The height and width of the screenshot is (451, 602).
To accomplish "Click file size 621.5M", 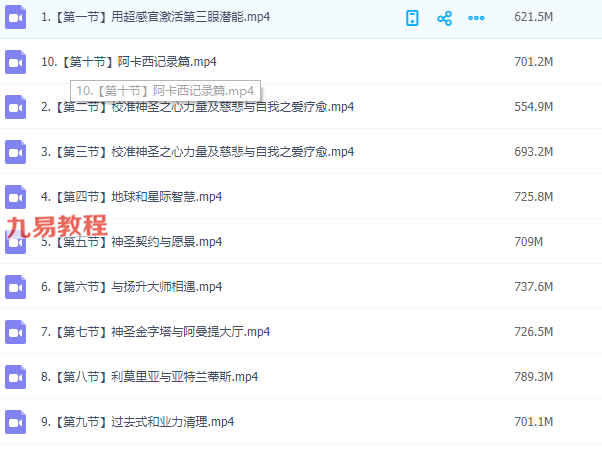I will click(533, 17).
